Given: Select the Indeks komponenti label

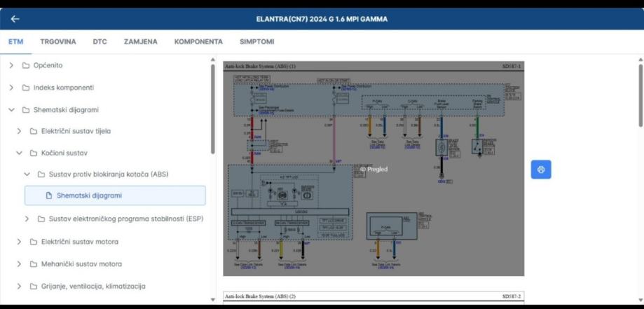Looking at the screenshot, I should [64, 88].
